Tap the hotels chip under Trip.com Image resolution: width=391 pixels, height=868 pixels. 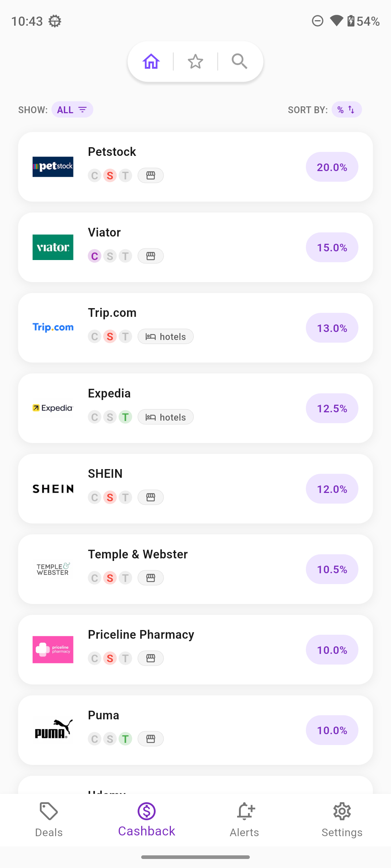pyautogui.click(x=165, y=337)
